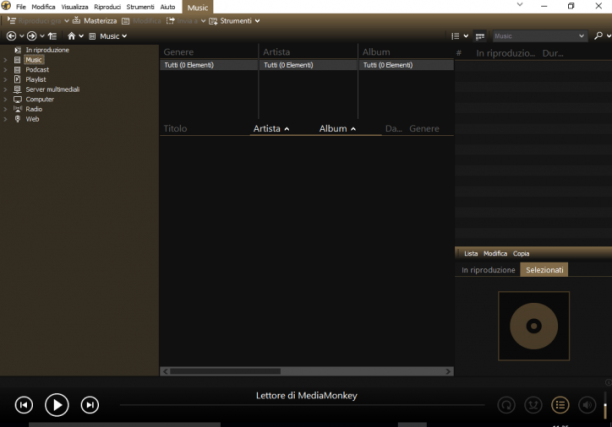Click the go up one level icon
This screenshot has height=427, width=612.
coord(52,36)
